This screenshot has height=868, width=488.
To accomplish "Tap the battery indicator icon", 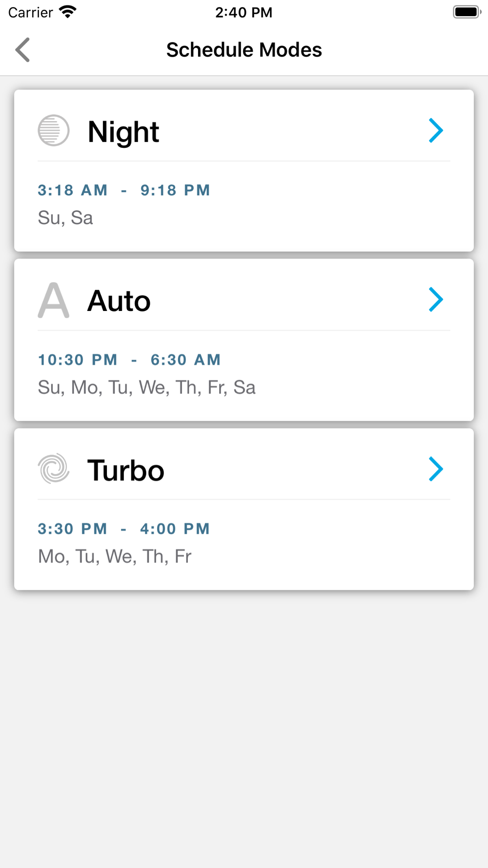I will 467,12.
